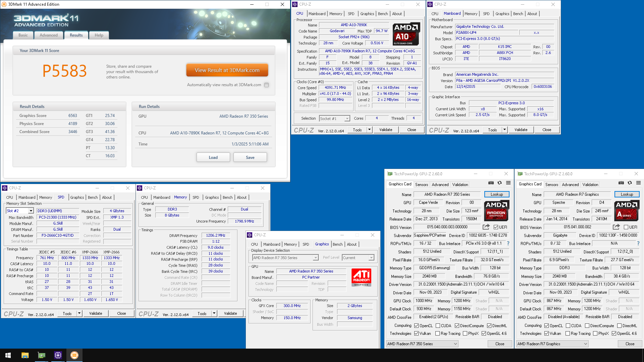
Task: Refresh the R7 350 Series GPU-Z window
Action: [499, 183]
